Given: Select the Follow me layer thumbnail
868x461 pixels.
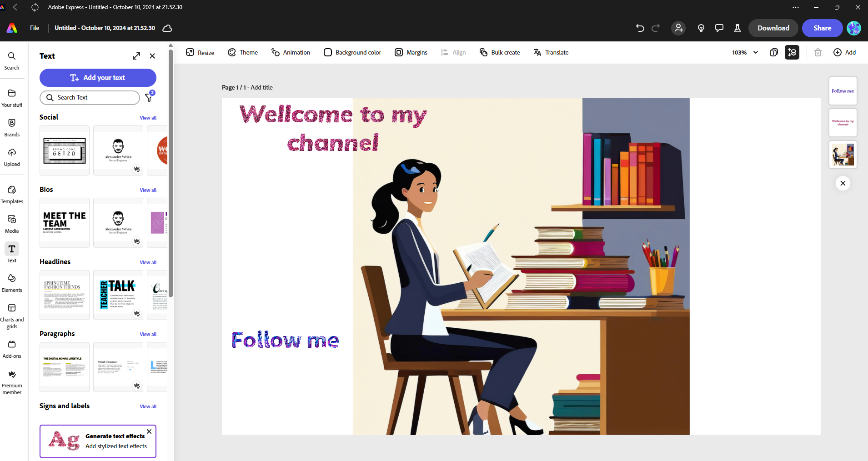Looking at the screenshot, I should coord(843,91).
